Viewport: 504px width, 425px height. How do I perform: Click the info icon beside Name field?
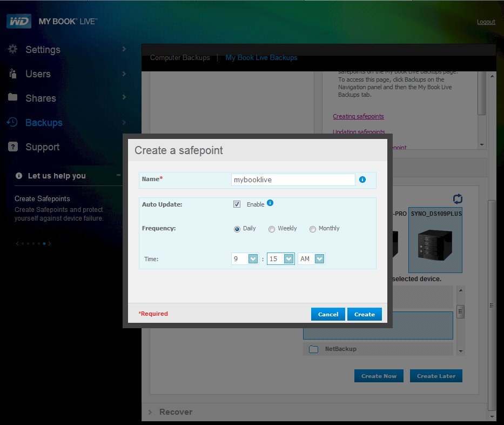362,180
